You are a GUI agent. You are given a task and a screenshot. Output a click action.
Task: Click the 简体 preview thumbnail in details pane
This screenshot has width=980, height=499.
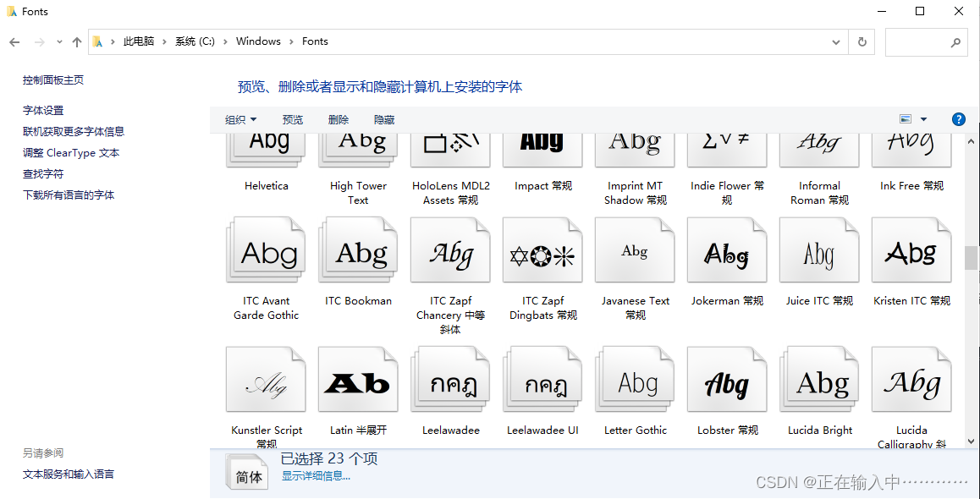coord(247,472)
